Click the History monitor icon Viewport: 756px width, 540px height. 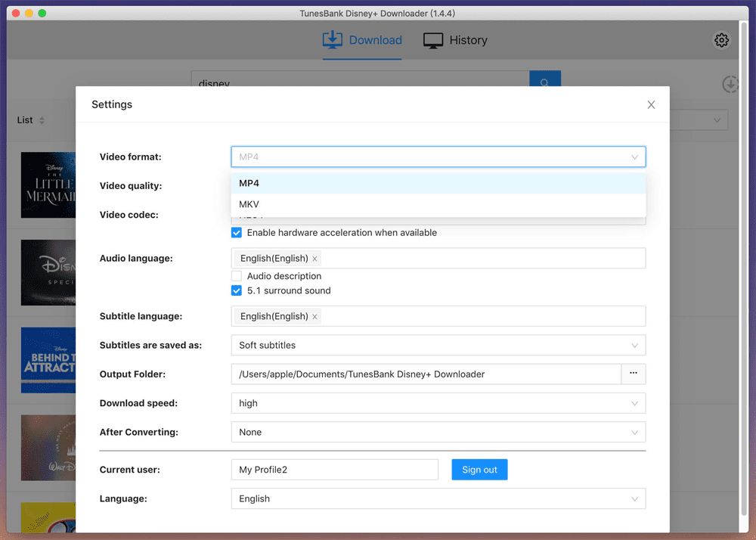(433, 41)
